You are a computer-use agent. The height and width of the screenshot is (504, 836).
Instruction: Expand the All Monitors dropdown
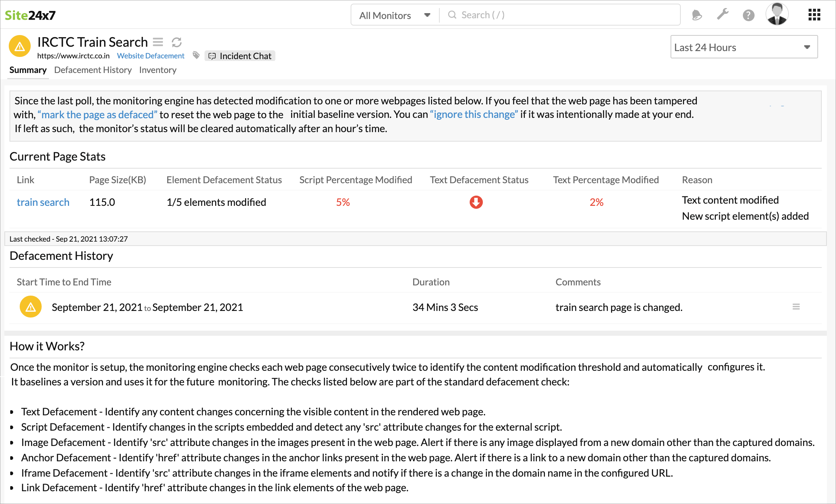395,15
